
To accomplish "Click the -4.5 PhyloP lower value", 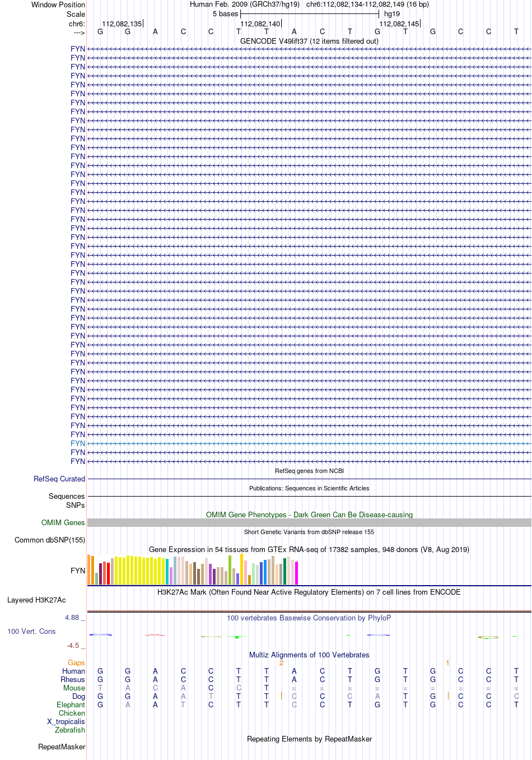I will [73, 645].
